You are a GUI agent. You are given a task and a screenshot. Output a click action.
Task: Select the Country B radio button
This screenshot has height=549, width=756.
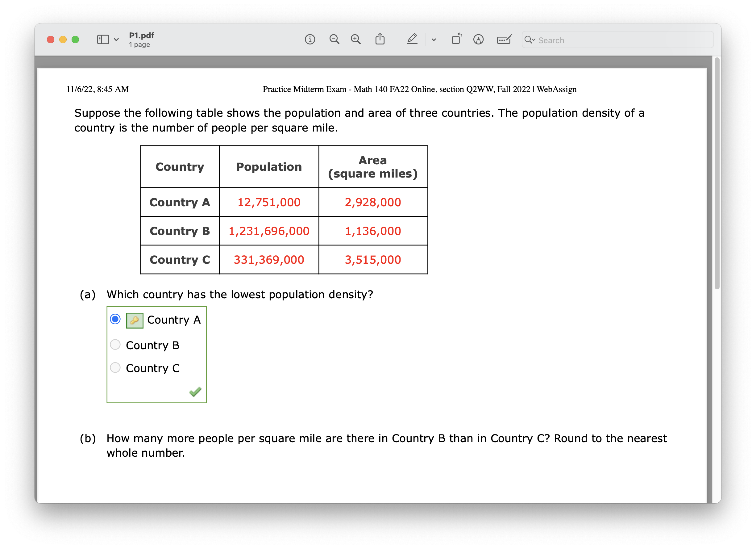point(115,345)
